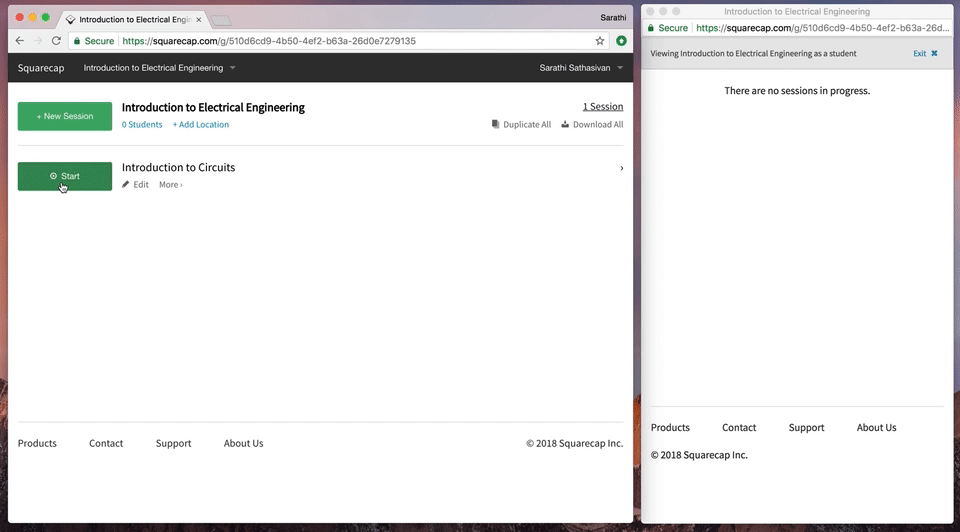Start the Introduction to Circuits session

pos(65,176)
